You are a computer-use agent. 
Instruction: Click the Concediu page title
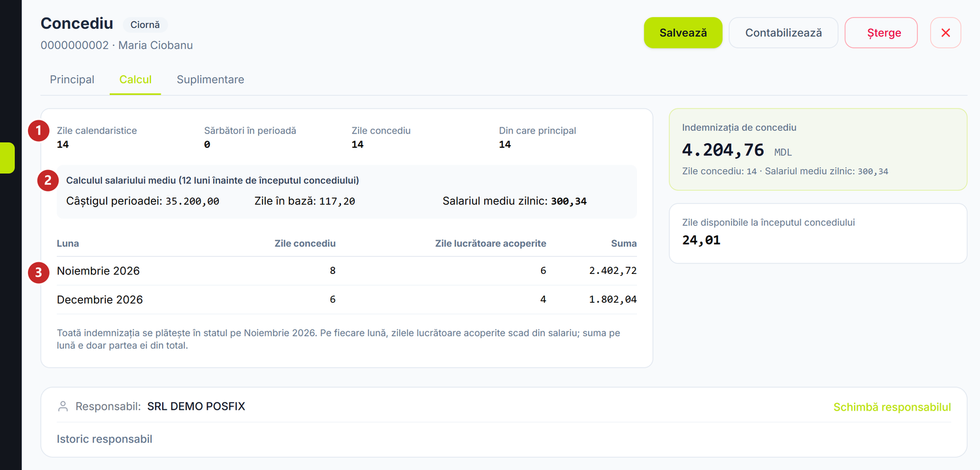77,24
